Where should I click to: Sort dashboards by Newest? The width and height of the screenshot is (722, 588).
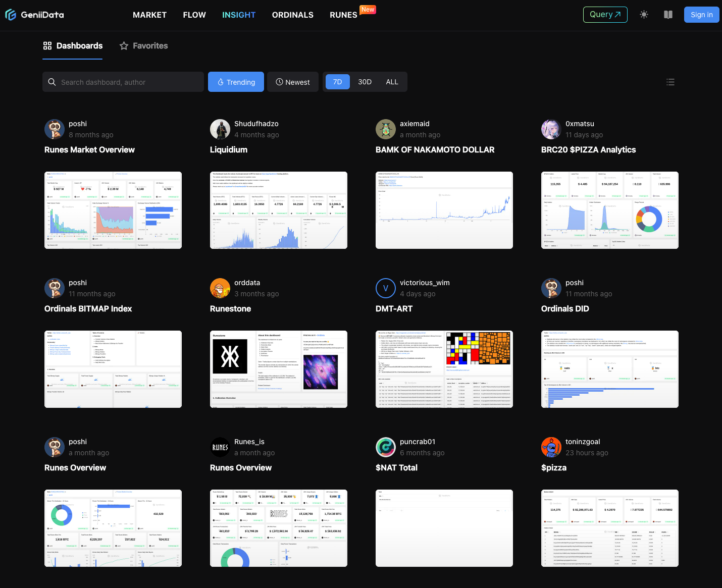(293, 82)
